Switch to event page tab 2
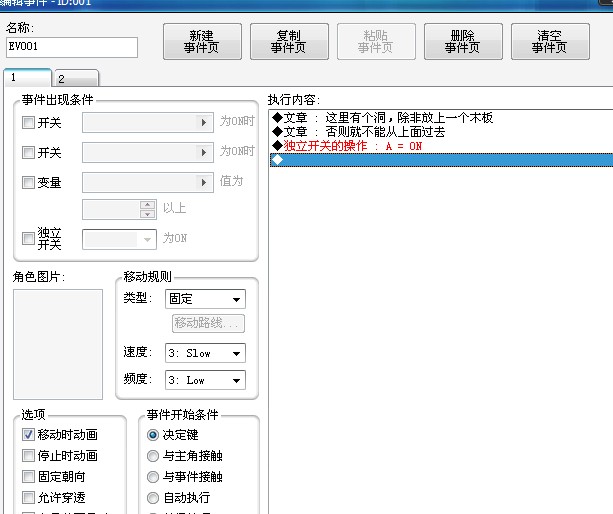Image resolution: width=613 pixels, height=514 pixels. (76, 78)
